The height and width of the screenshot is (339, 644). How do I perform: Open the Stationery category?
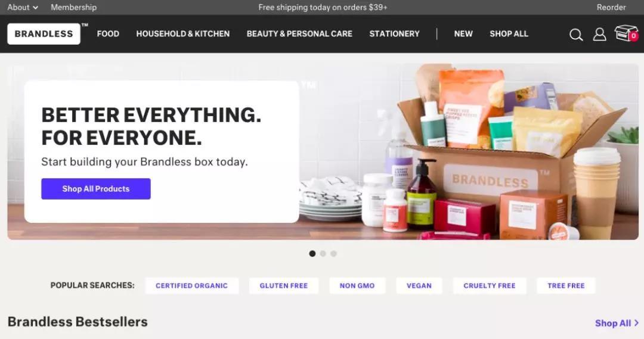(394, 34)
